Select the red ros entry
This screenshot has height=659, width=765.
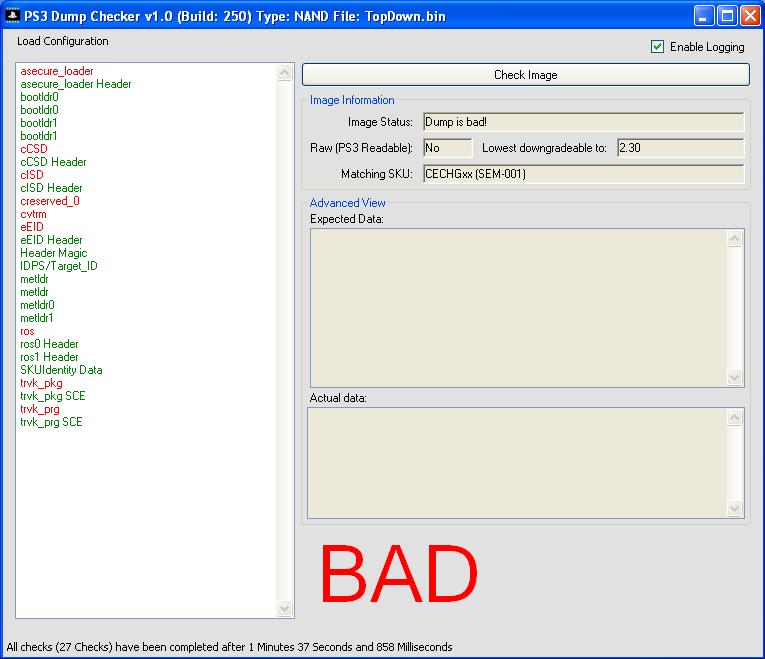tap(27, 331)
